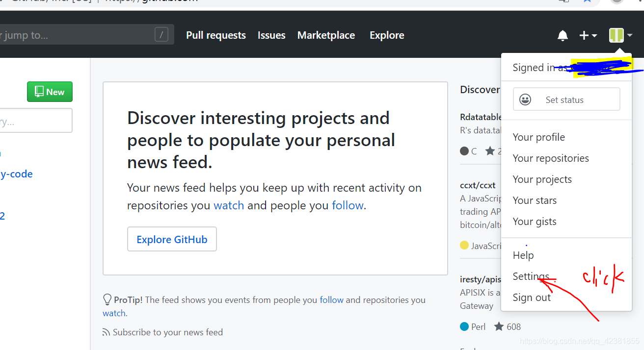The width and height of the screenshot is (644, 350).
Task: Click the Explore GitHub button
Action: (172, 239)
